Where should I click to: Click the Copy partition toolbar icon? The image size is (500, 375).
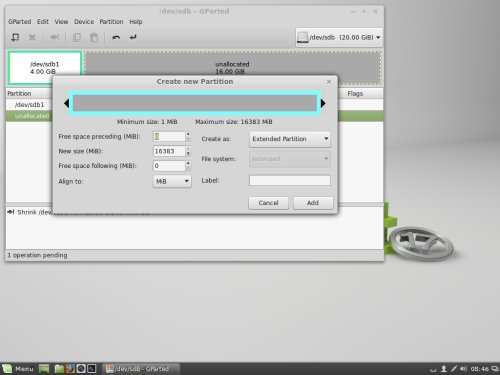(77, 37)
